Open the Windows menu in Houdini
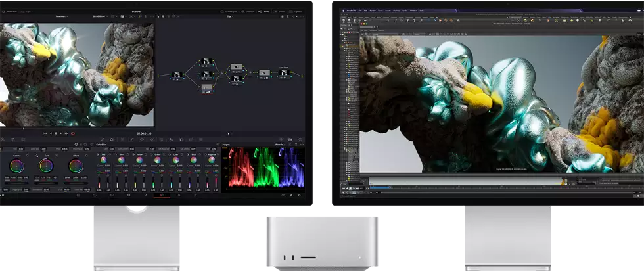Screen dimensions: 644x272 pos(413,10)
